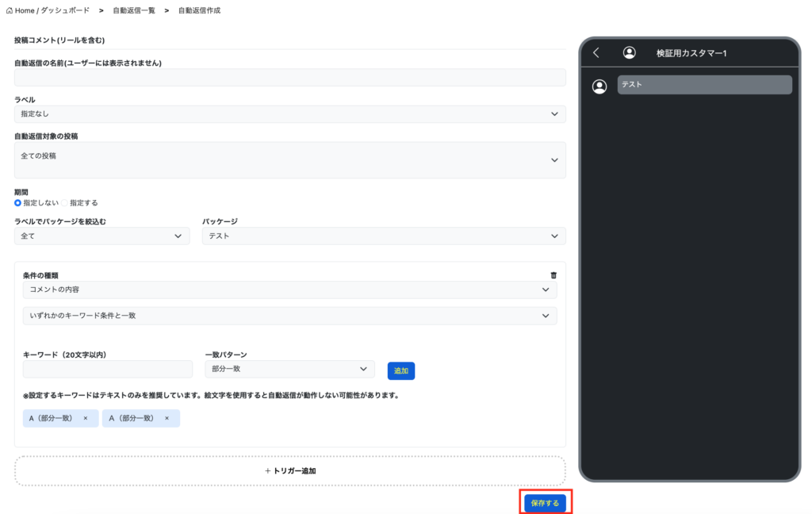812x514 pixels.
Task: Click the avatar beside the テスト message
Action: pos(599,86)
